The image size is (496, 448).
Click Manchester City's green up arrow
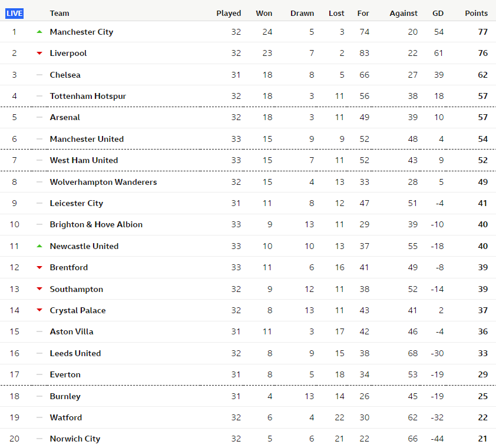[x=39, y=32]
